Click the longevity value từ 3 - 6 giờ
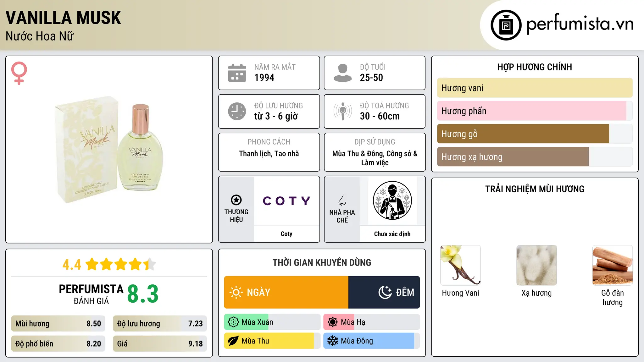The image size is (644, 362). coord(276,116)
